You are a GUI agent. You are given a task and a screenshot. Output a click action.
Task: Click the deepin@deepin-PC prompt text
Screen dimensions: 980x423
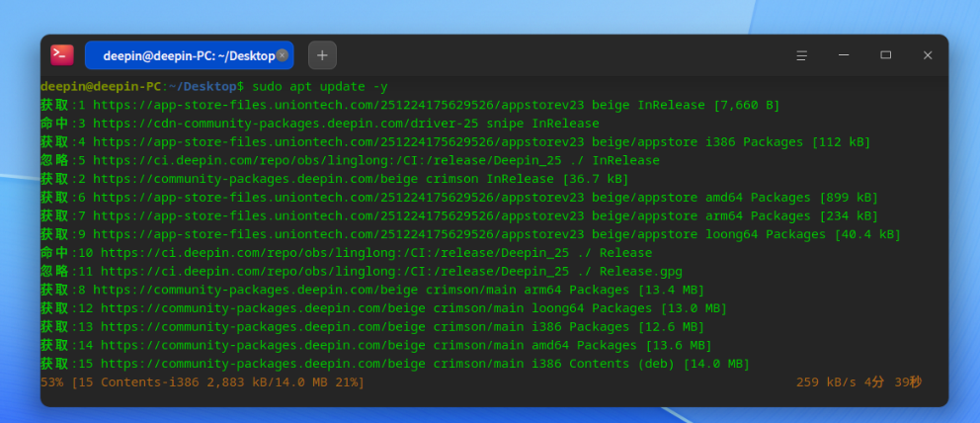click(x=101, y=86)
